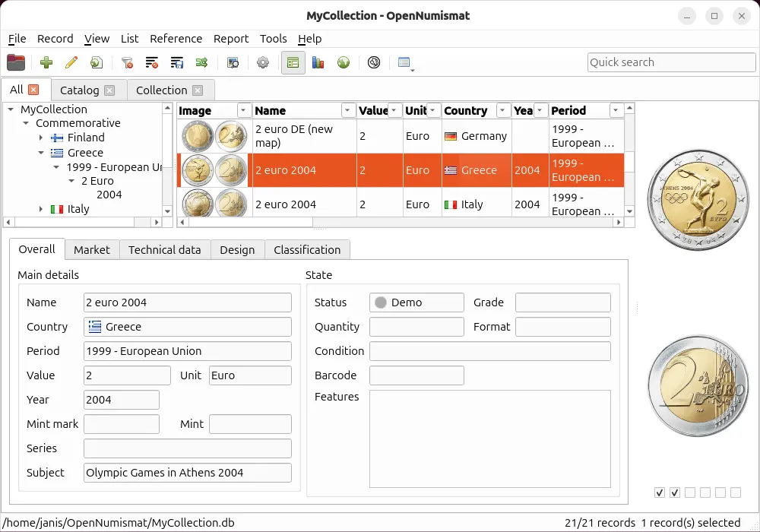Viewport: 760px width, 532px height.
Task: Close the Catalog tab
Action: click(x=110, y=90)
